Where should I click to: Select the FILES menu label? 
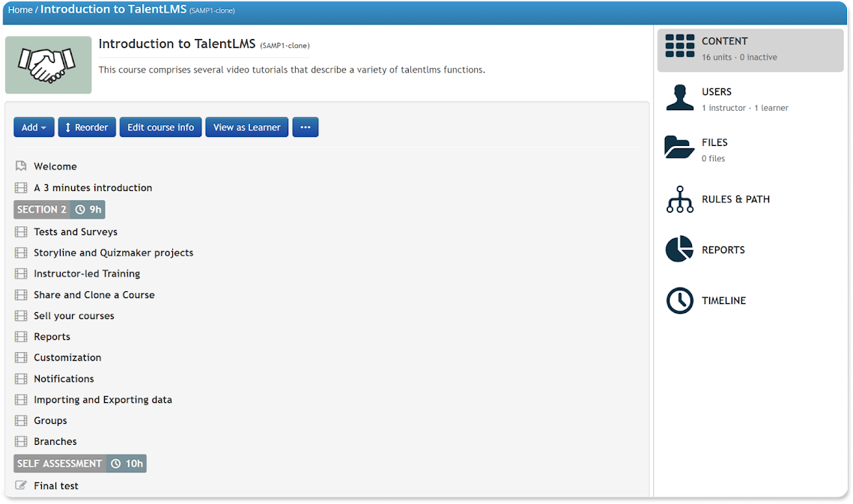pos(714,142)
